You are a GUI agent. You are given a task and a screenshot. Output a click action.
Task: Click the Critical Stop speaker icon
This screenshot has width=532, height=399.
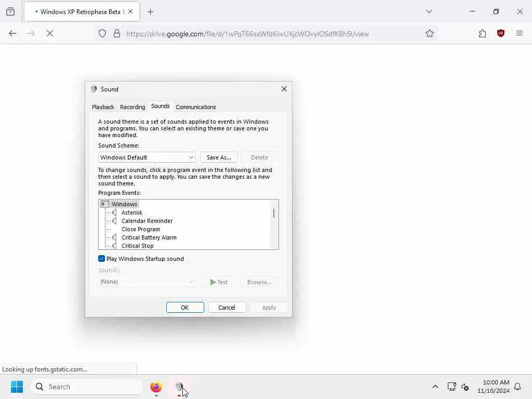[114, 246]
